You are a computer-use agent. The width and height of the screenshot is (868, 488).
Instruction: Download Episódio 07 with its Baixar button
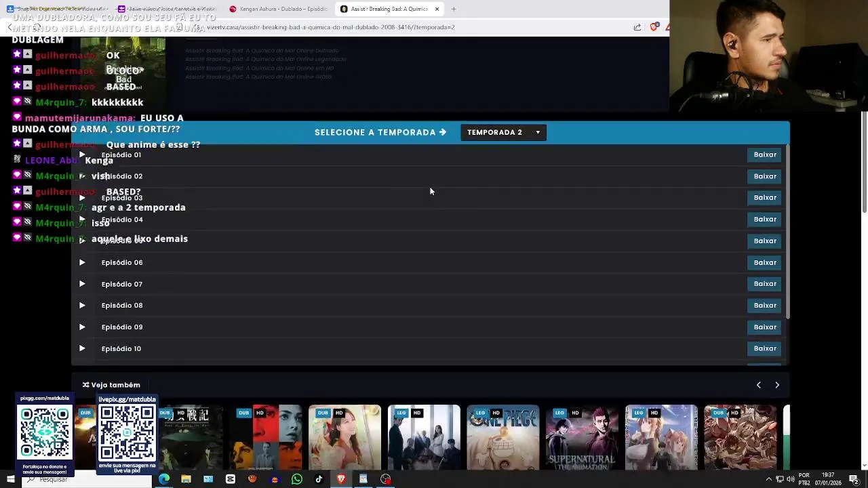[x=765, y=283]
